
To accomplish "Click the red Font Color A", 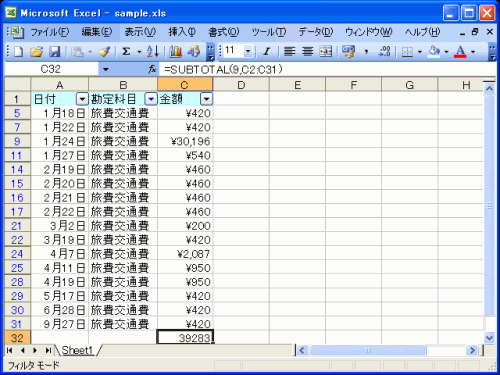I will [x=460, y=52].
